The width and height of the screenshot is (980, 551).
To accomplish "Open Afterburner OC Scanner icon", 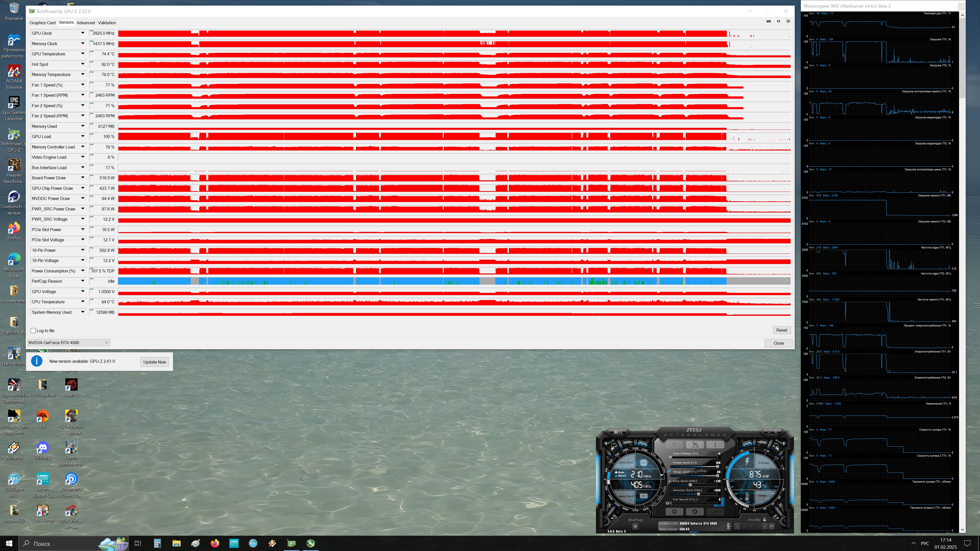I will click(618, 432).
